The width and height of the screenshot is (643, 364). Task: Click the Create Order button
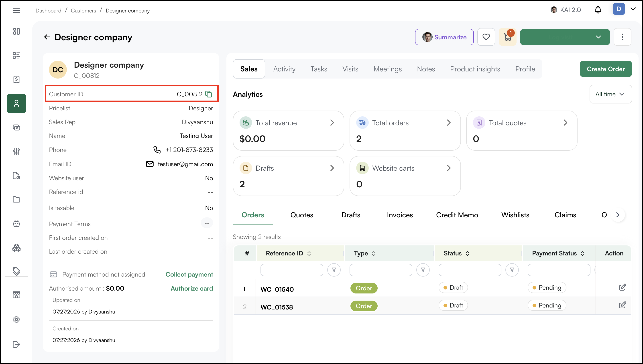(x=606, y=69)
